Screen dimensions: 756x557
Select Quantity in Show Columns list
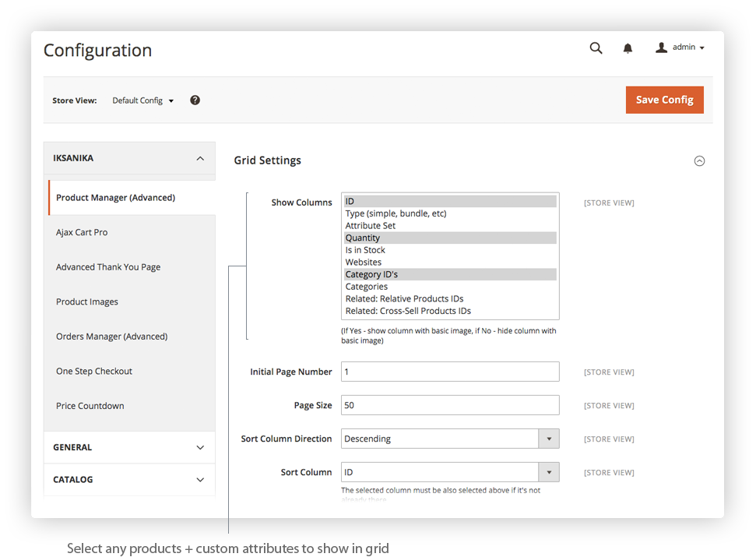[x=363, y=238]
